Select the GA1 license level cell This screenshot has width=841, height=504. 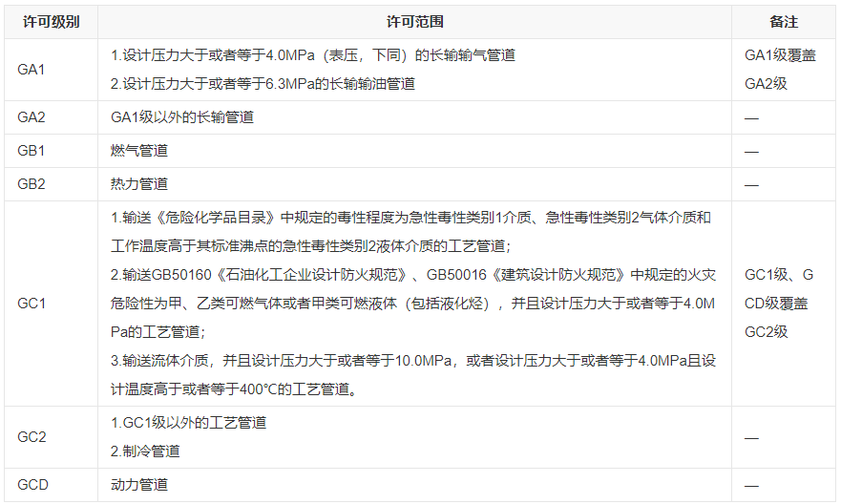32,70
